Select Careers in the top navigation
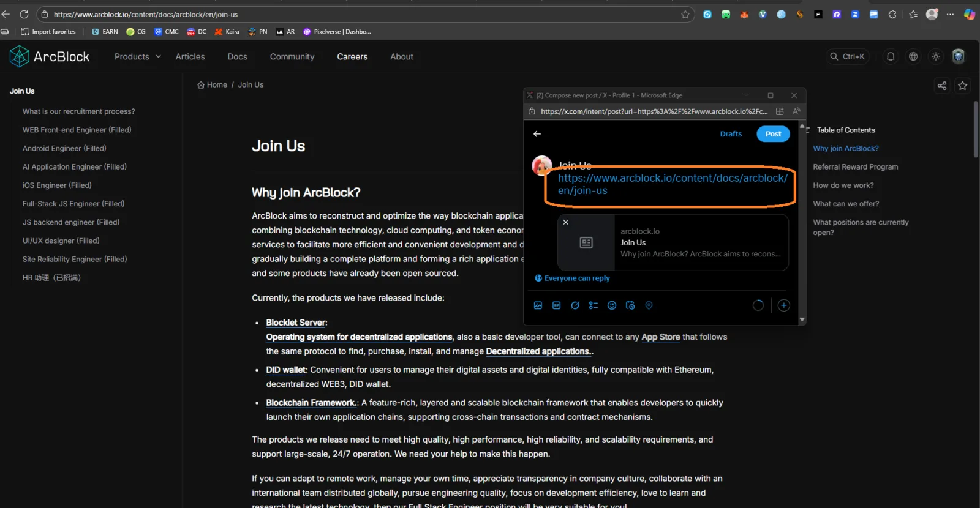Viewport: 980px width, 508px height. click(x=352, y=56)
